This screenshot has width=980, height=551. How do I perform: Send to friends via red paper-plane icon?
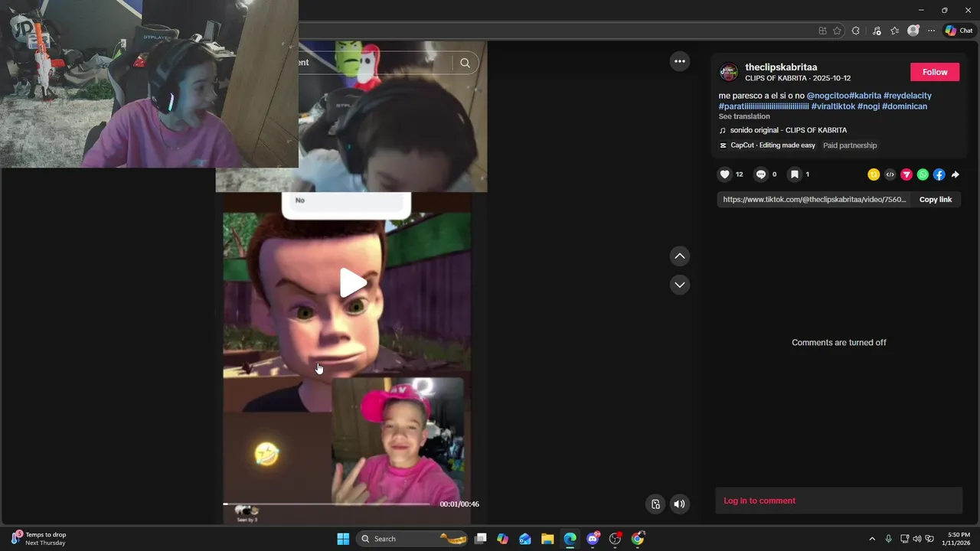(x=906, y=174)
